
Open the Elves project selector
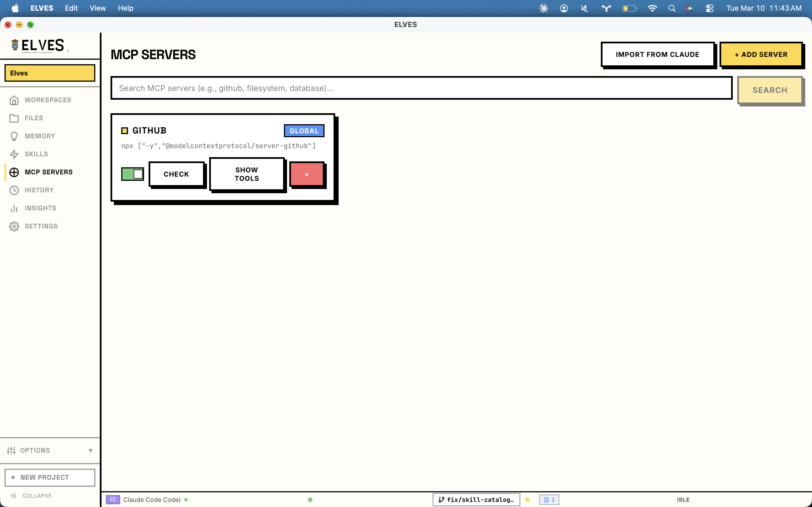click(50, 73)
